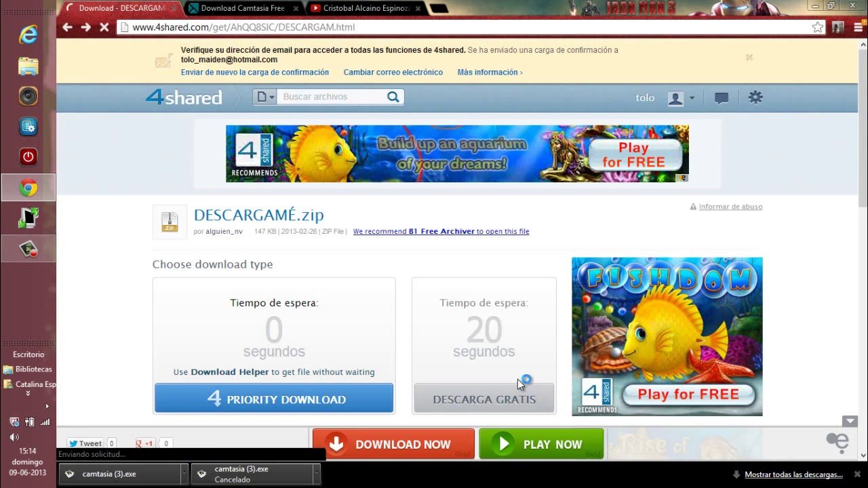Click the red power button taskbar icon
Screen dimensions: 868x488
point(28,157)
